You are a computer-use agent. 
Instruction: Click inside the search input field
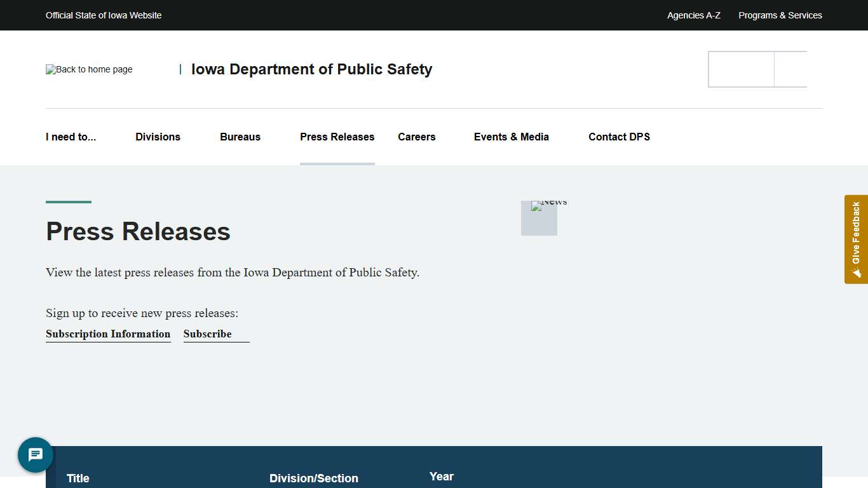[x=741, y=69]
